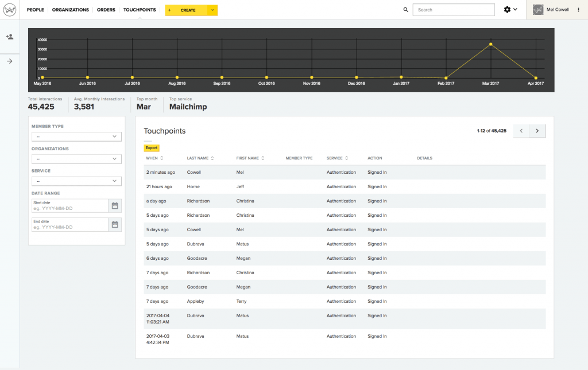Click the Create button

pyautogui.click(x=187, y=10)
